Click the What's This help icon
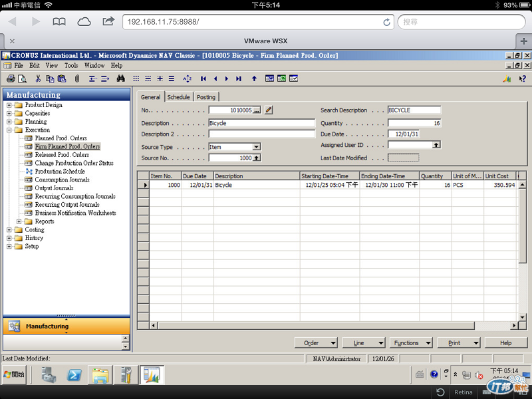Screen dimensions: 532x399 (523, 78)
